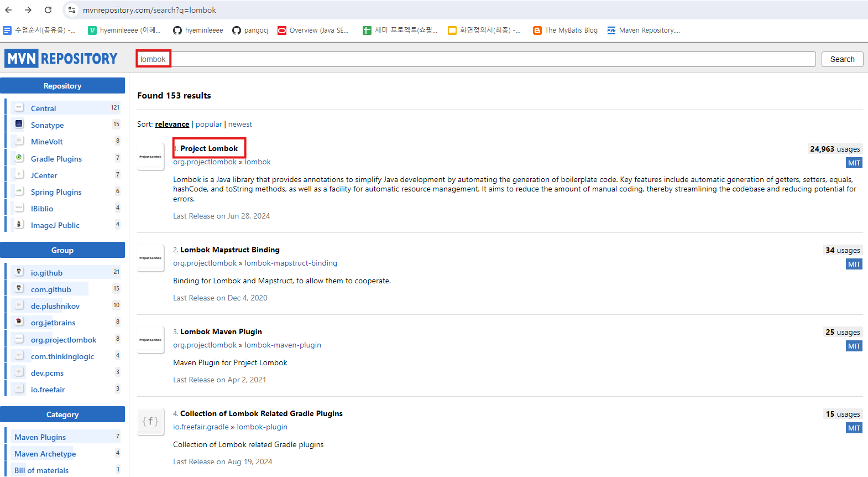Filter by Sonatype repository
Image resolution: width=868 pixels, height=477 pixels.
(x=47, y=125)
